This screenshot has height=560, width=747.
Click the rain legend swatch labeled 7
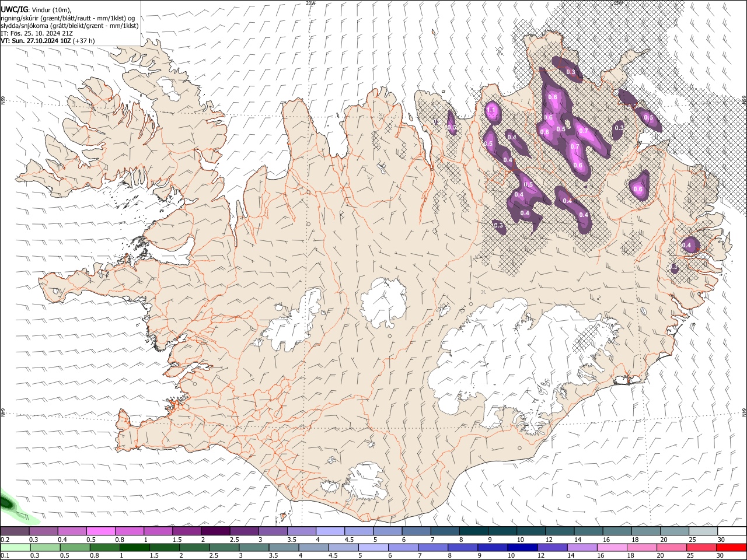(433, 547)
